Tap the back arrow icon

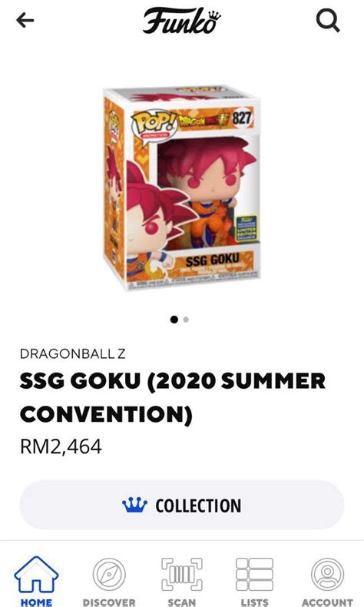coord(25,20)
